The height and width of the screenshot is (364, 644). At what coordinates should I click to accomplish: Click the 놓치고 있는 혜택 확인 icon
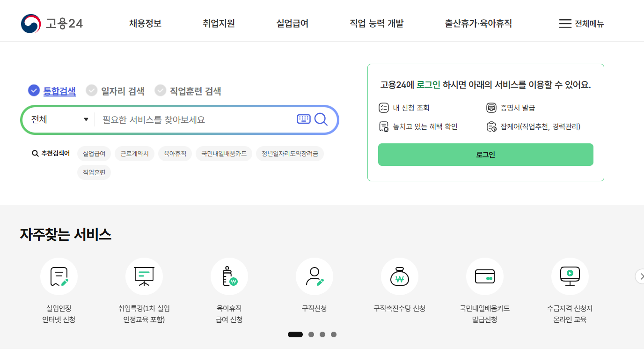pyautogui.click(x=384, y=126)
